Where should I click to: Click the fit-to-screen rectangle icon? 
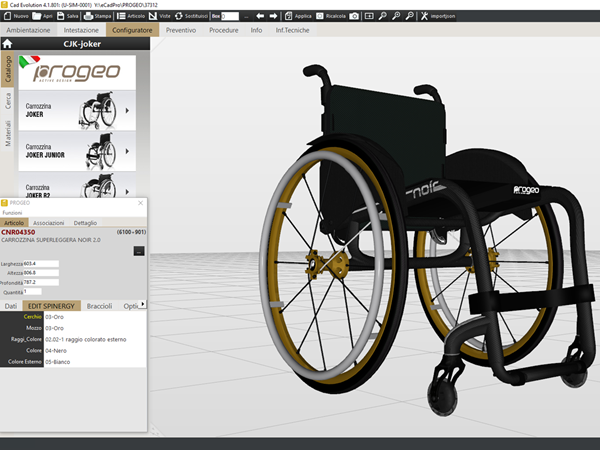pos(369,16)
